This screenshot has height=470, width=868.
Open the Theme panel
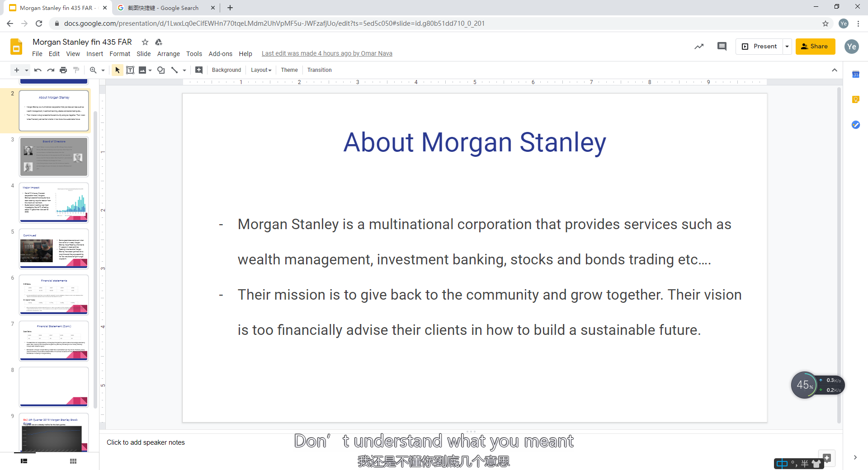(x=289, y=70)
